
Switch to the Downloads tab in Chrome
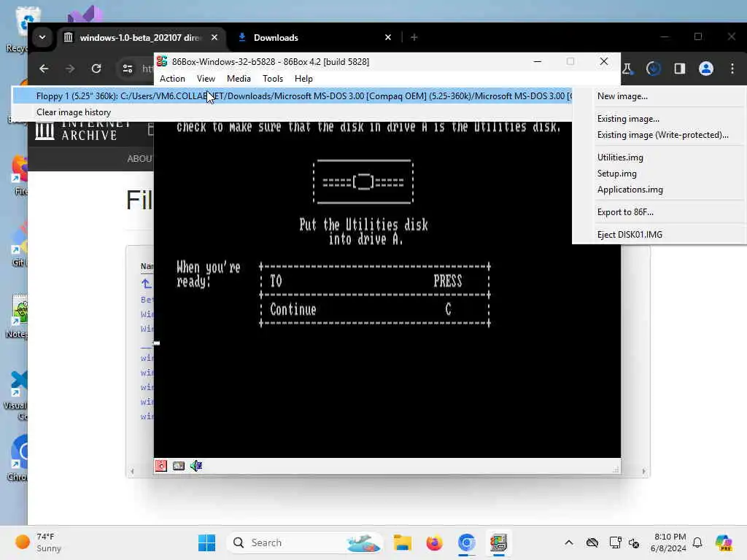pyautogui.click(x=314, y=37)
